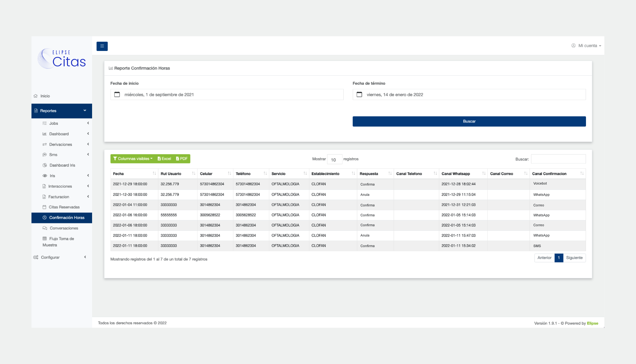Sort table by Respuesta column arrows

click(390, 174)
